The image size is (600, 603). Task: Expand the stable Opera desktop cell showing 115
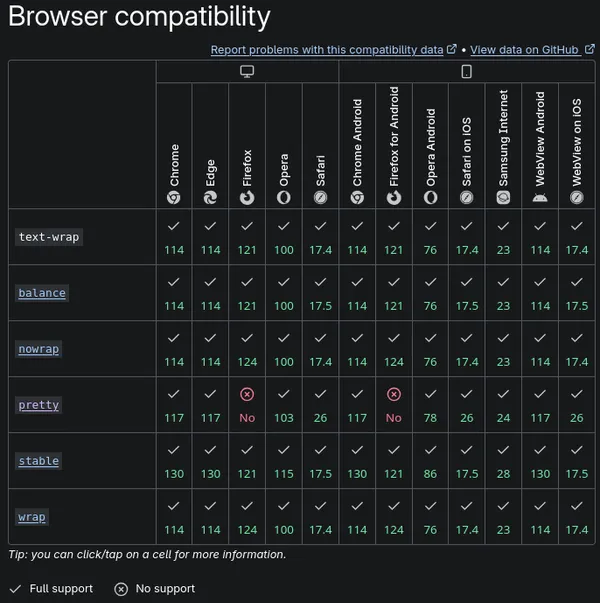[284, 461]
